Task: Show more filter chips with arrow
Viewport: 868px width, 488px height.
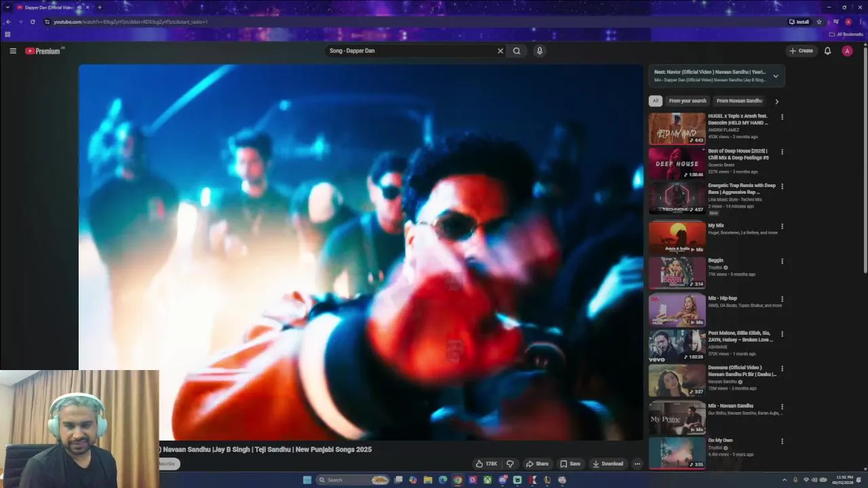Action: (776, 102)
